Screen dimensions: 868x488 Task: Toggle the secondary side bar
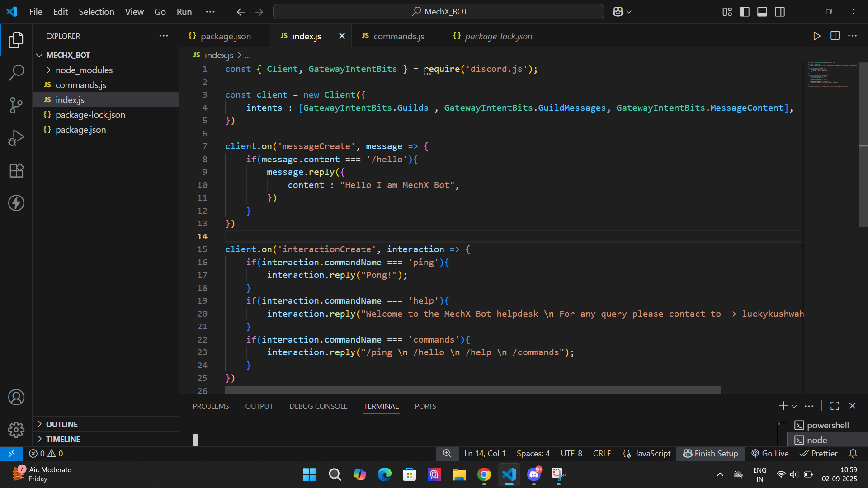coord(780,12)
